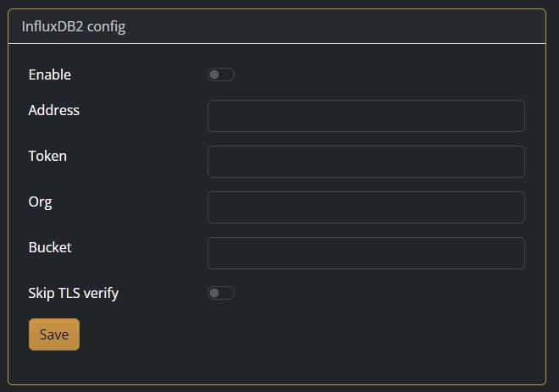Image resolution: width=559 pixels, height=392 pixels.
Task: Click the InfluxDB2 config panel header
Action: [x=74, y=26]
